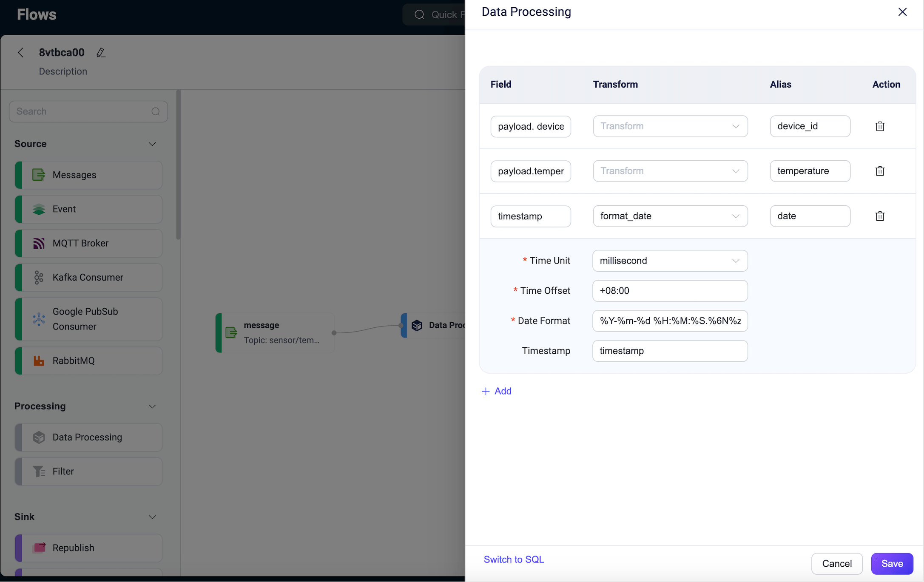Collapse the Processing section
Viewport: 924px width, 582px height.
coord(152,406)
